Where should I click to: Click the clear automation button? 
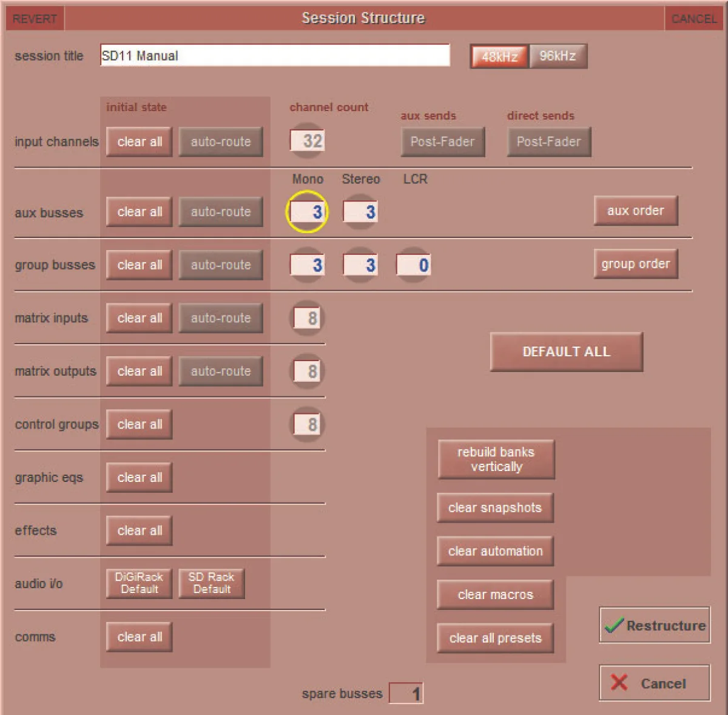click(x=495, y=551)
